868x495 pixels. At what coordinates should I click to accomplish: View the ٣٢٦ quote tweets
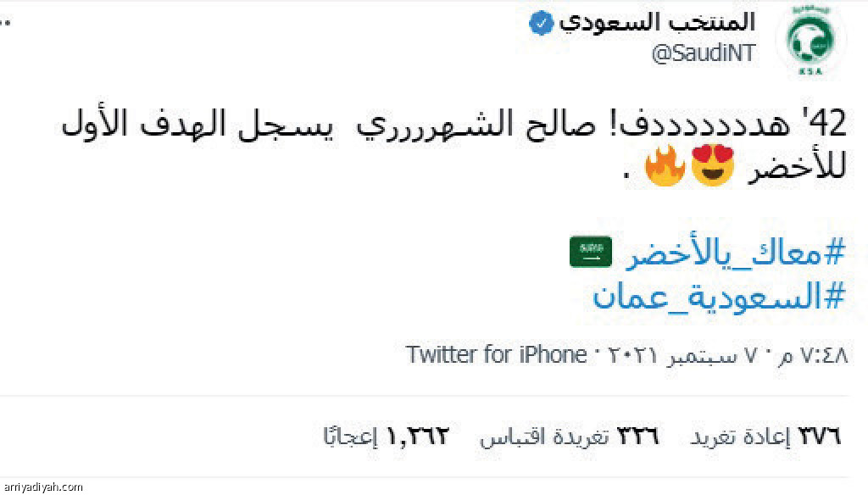coord(570,437)
